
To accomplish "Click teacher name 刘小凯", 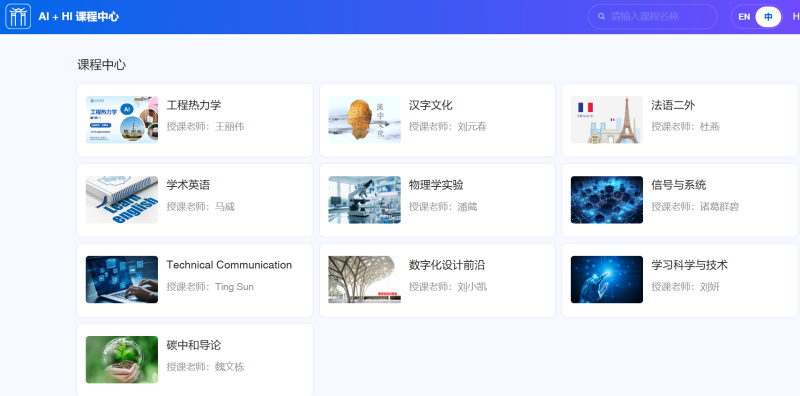I will (472, 287).
